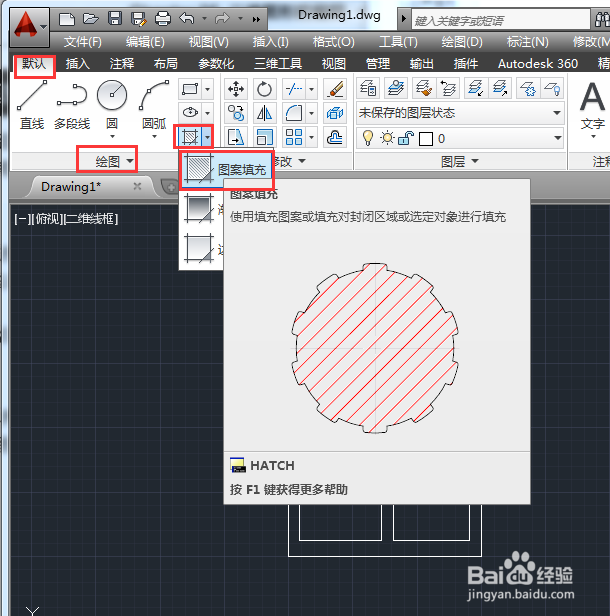Switch to the Autodesk 360 ribbon tab
The image size is (610, 616).
[538, 63]
